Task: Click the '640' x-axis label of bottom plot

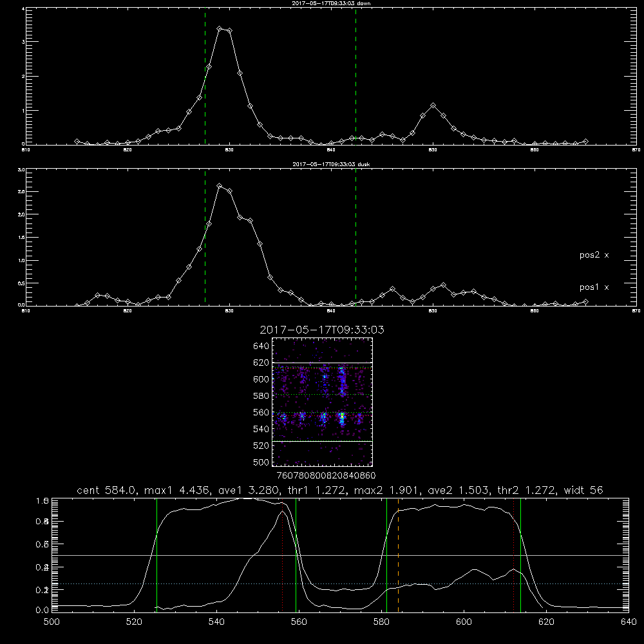Action: (x=629, y=622)
